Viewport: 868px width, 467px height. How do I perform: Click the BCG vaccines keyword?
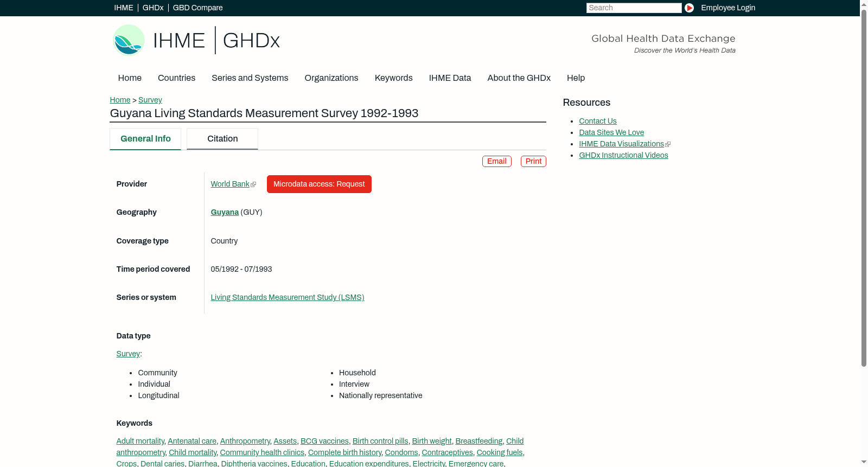(324, 441)
